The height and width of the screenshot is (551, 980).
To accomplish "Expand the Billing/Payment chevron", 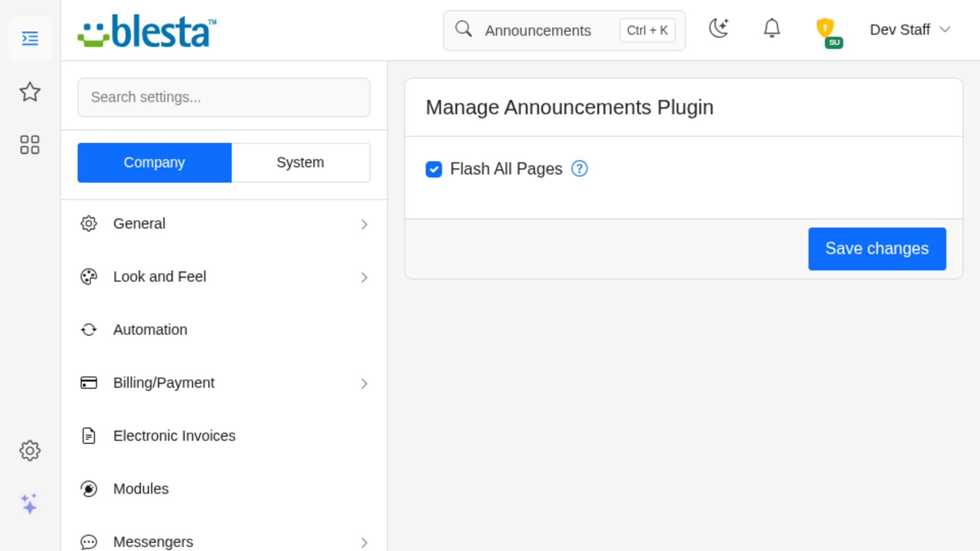I will point(364,384).
